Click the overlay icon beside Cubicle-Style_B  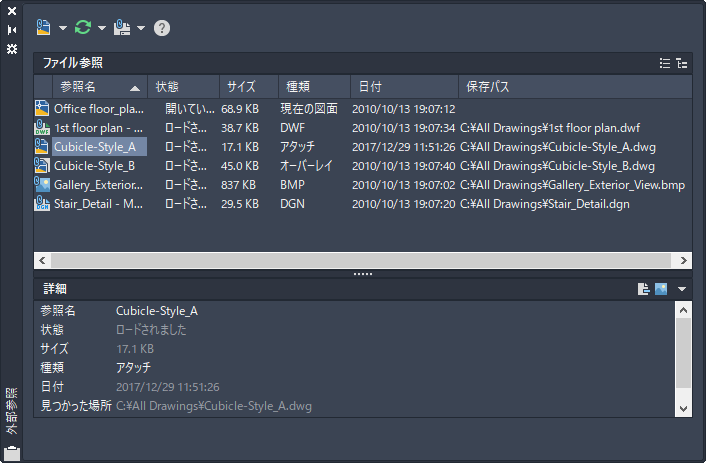pos(42,165)
